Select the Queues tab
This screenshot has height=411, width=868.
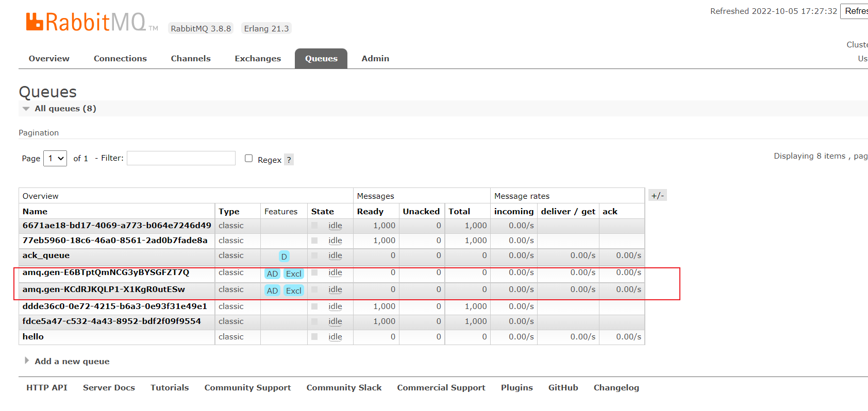[x=321, y=59]
